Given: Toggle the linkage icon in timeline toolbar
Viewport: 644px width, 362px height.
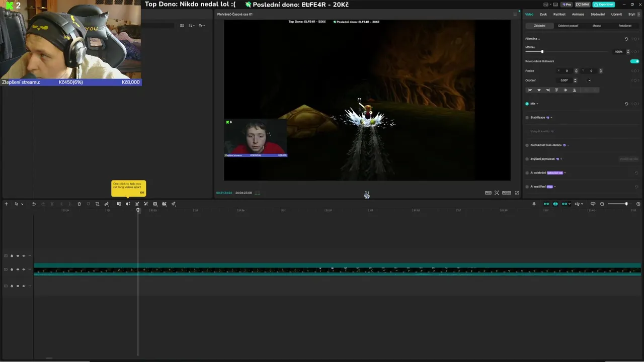Looking at the screenshot, I should (x=565, y=204).
